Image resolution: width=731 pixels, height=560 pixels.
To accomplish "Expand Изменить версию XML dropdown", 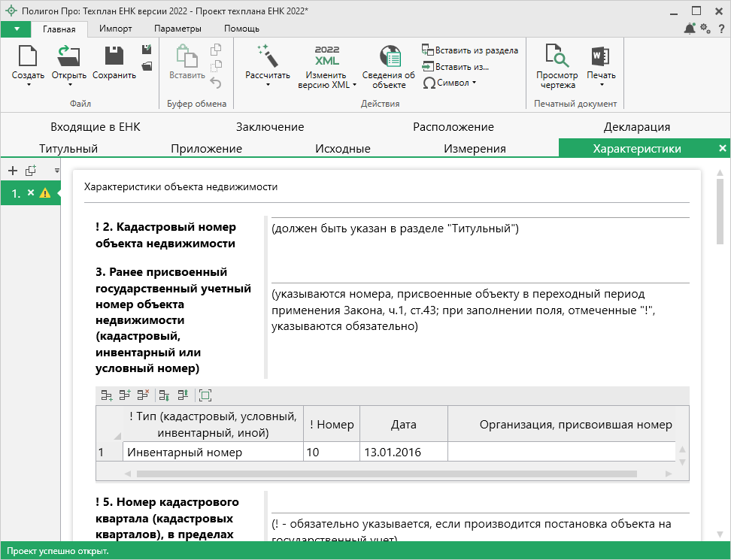I will [x=355, y=85].
